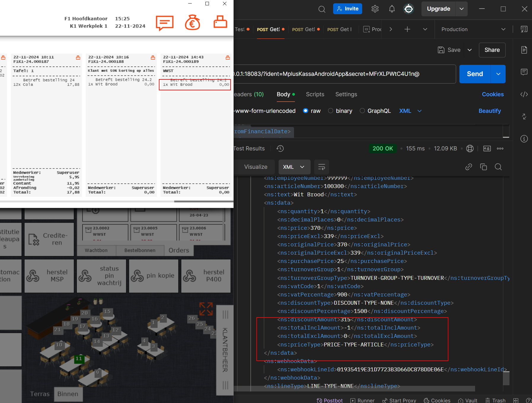Expand the Send button dropdown arrow
The height and width of the screenshot is (403, 532).
click(x=498, y=74)
